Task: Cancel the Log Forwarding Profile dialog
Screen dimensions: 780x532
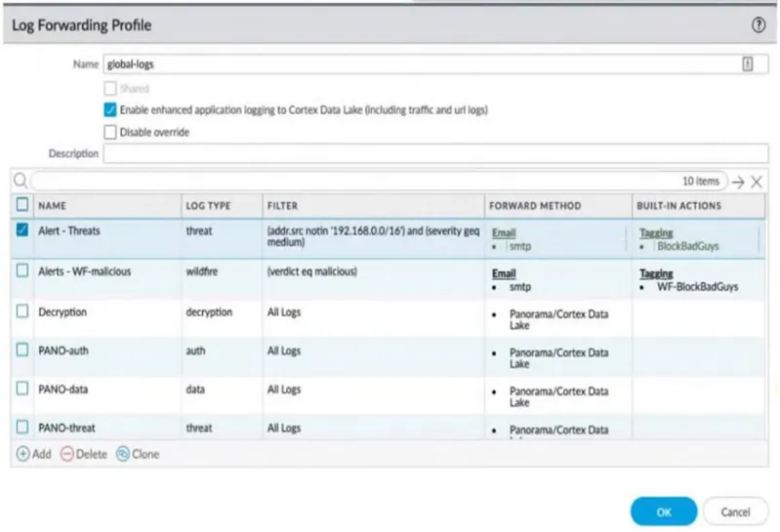Action: pyautogui.click(x=735, y=512)
